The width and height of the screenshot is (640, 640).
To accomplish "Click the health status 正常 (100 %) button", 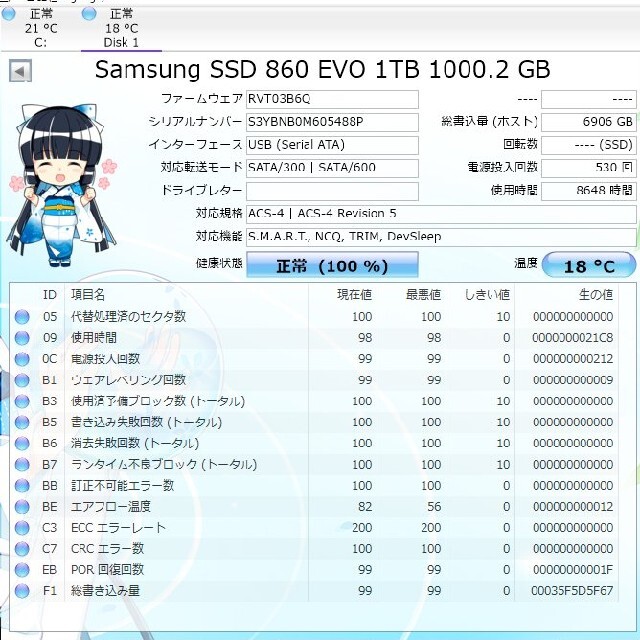I will 332,266.
